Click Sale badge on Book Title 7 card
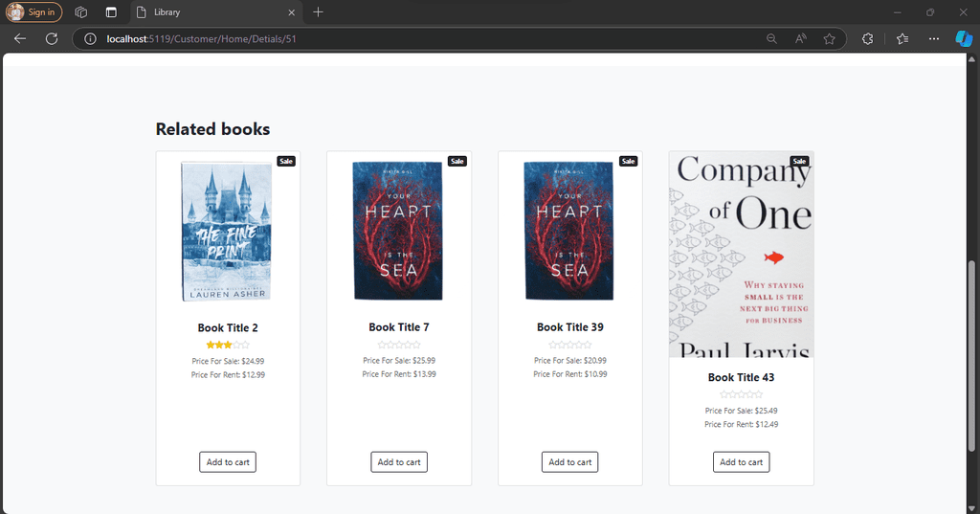 pyautogui.click(x=457, y=162)
